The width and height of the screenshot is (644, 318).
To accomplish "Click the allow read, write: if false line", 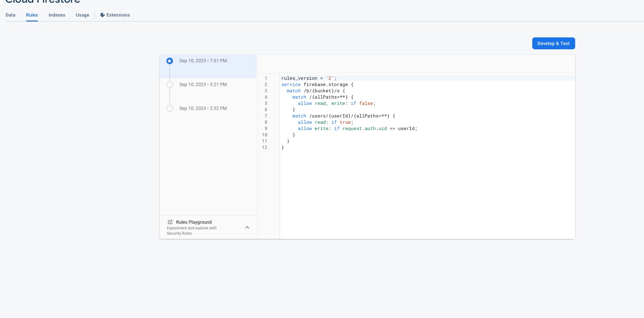I will click(337, 103).
